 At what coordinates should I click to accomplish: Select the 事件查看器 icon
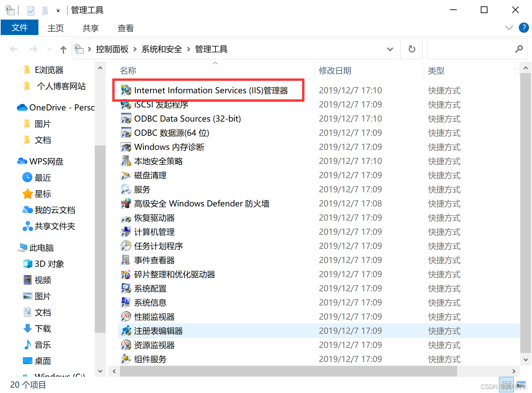tap(126, 260)
